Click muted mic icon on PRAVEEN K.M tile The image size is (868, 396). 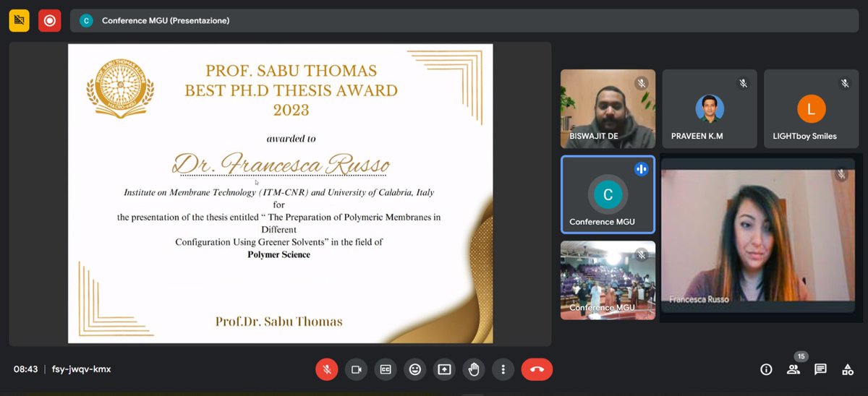point(743,84)
